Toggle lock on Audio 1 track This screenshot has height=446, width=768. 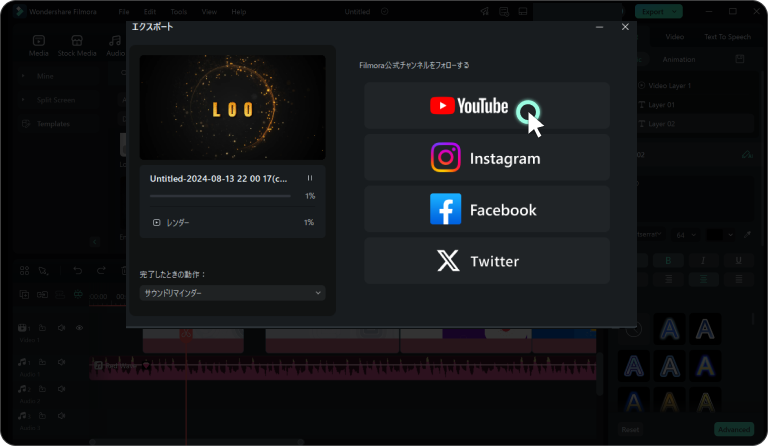(42, 362)
